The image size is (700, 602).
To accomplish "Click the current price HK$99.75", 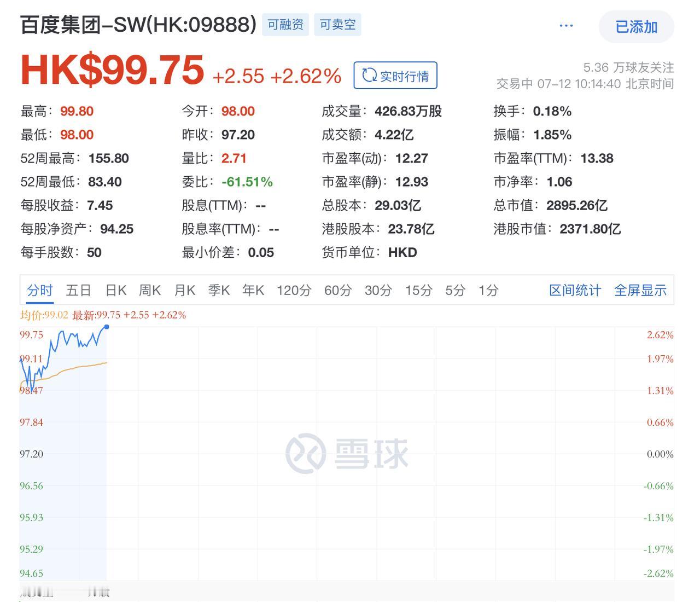I will (112, 70).
